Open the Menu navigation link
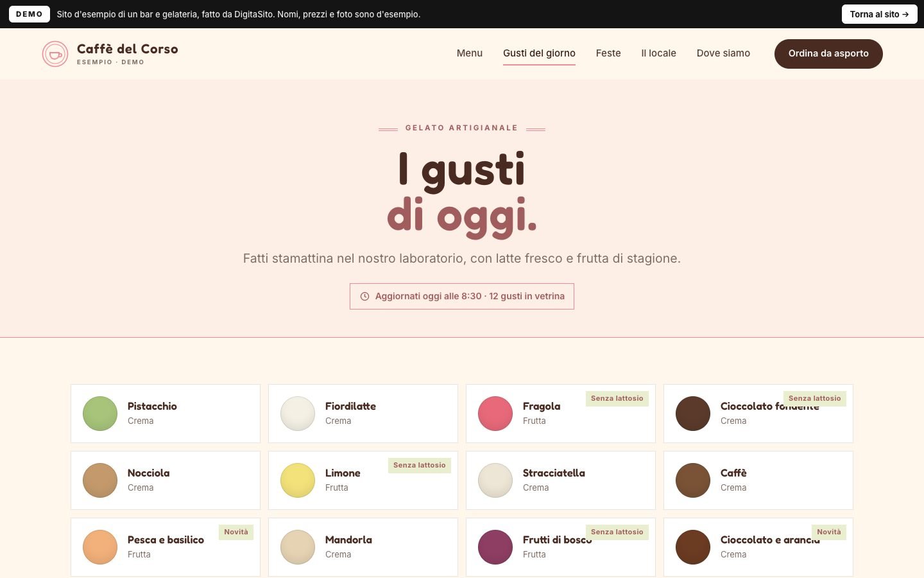 click(470, 53)
